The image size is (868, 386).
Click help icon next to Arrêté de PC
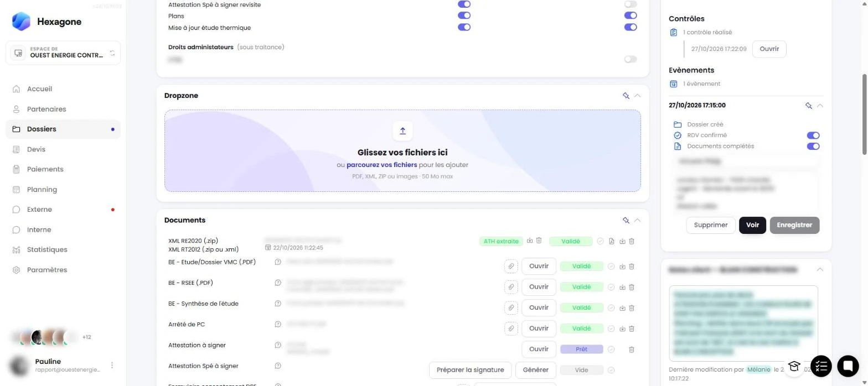tap(278, 324)
